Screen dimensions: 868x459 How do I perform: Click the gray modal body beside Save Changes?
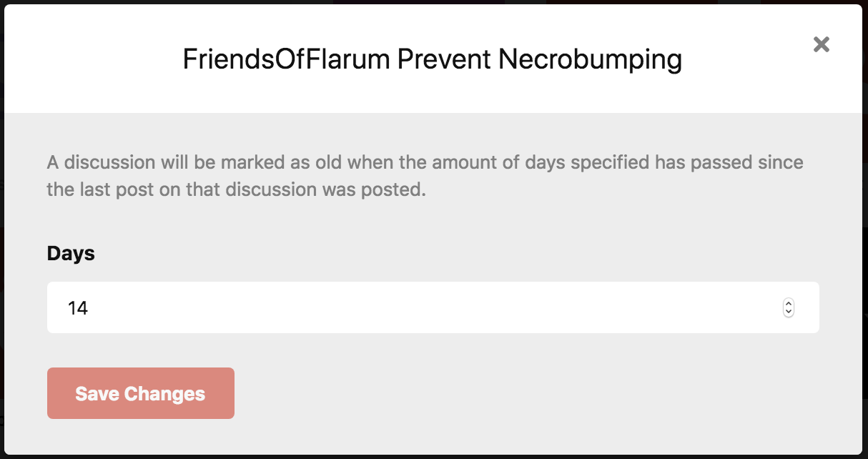(500, 393)
